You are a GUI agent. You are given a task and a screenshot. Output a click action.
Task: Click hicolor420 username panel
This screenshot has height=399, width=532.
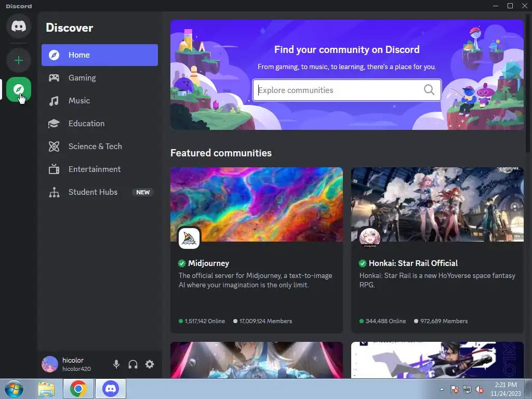[x=76, y=369]
